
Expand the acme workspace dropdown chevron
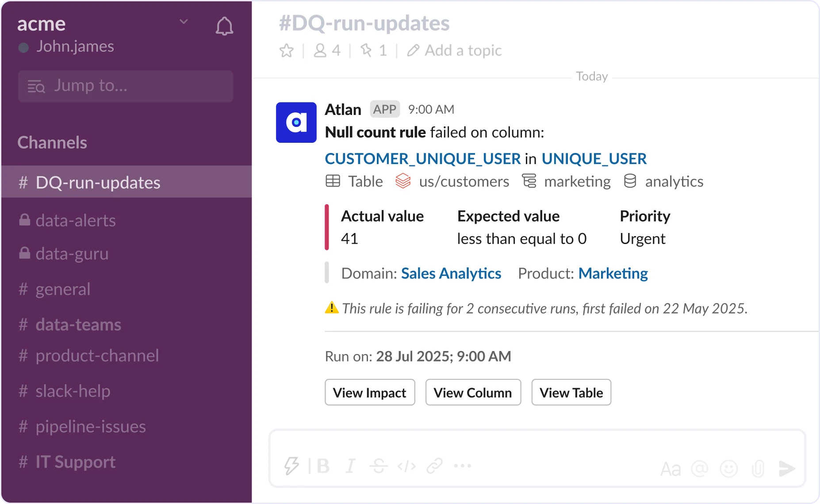tap(184, 21)
